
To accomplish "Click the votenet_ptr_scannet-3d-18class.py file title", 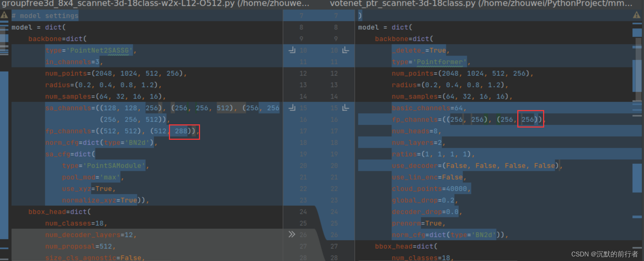I will click(481, 4).
